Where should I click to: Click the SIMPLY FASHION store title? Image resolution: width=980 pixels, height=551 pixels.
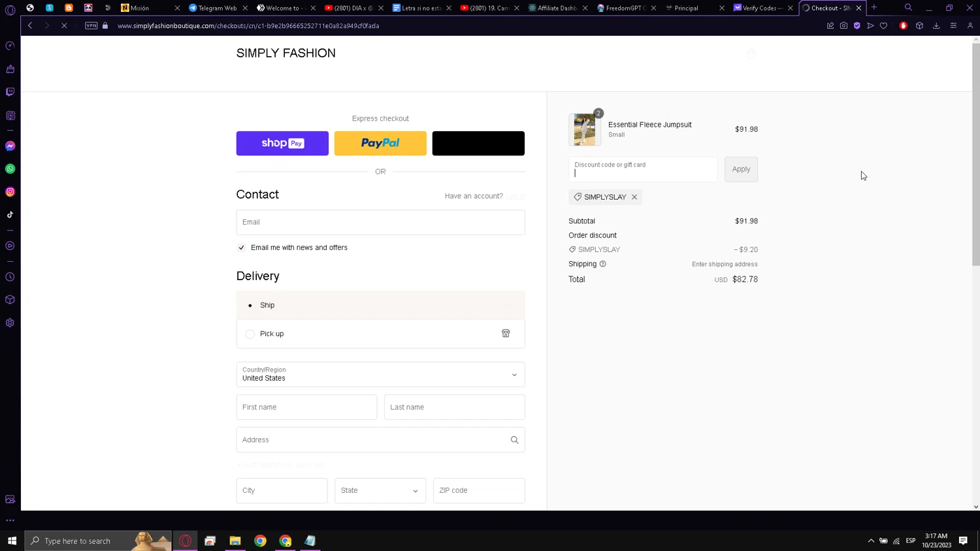pos(286,53)
